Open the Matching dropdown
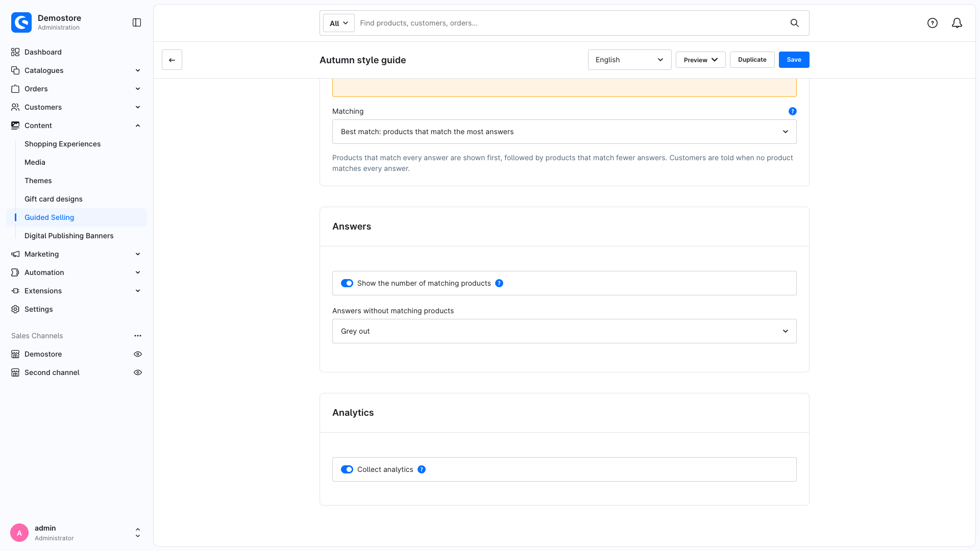The width and height of the screenshot is (980, 551). [x=564, y=132]
